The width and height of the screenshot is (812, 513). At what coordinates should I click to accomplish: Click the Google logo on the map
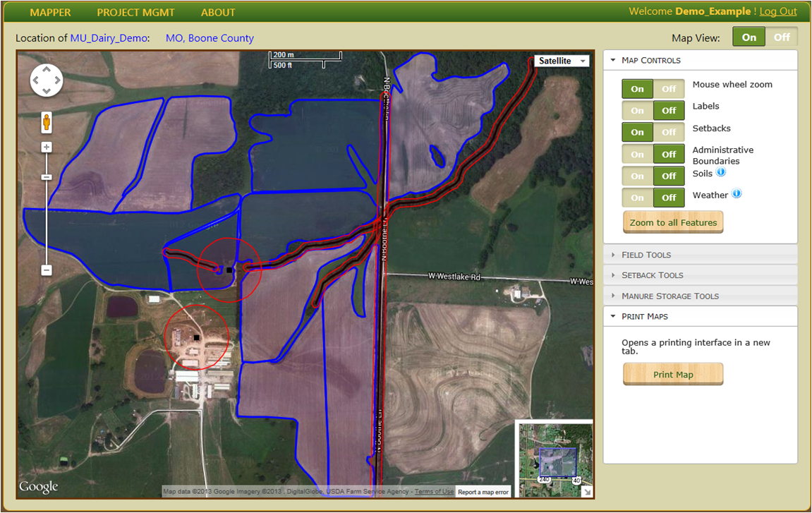[37, 487]
